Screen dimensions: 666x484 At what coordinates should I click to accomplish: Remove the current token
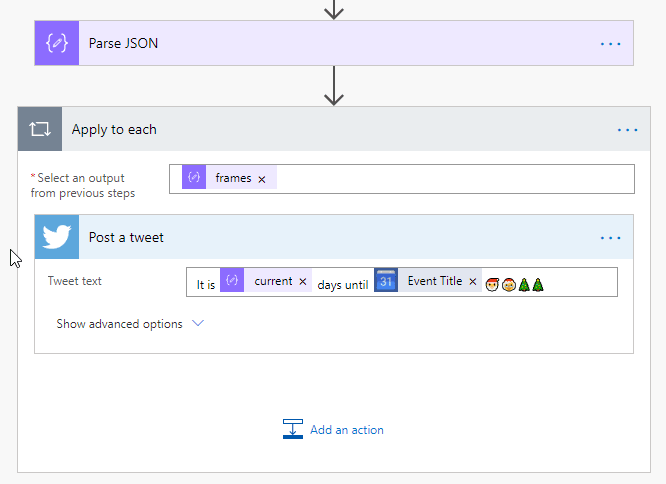303,281
